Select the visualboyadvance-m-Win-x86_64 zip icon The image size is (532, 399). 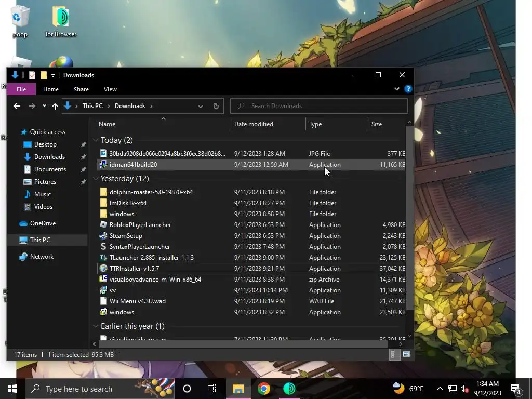(103, 279)
